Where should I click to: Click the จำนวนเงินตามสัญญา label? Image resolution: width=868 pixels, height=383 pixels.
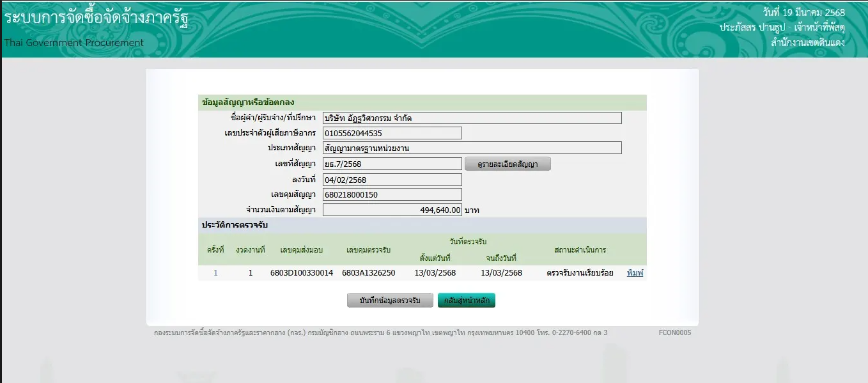(281, 210)
